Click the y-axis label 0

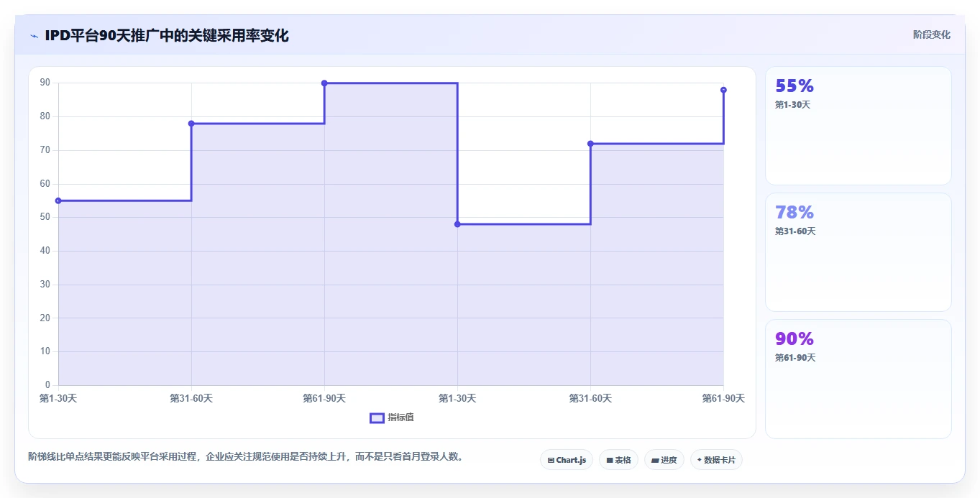click(47, 385)
